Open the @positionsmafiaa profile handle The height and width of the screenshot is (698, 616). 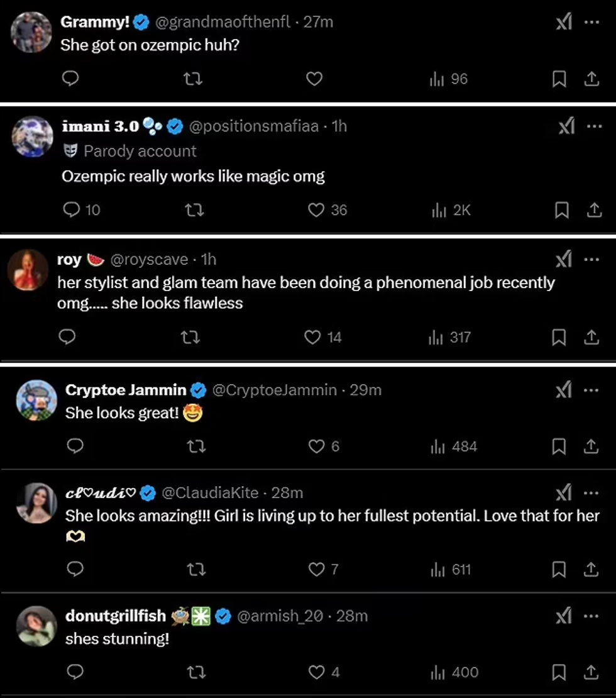tap(253, 126)
